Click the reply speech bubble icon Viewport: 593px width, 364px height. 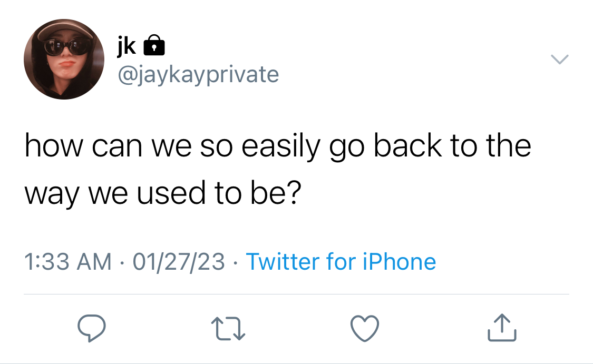point(92,328)
